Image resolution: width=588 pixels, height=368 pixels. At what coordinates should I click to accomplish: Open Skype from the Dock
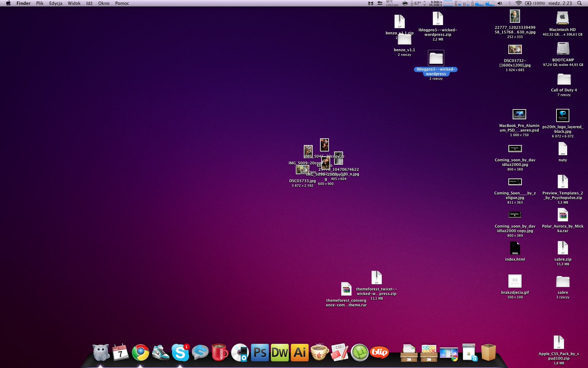[180, 353]
